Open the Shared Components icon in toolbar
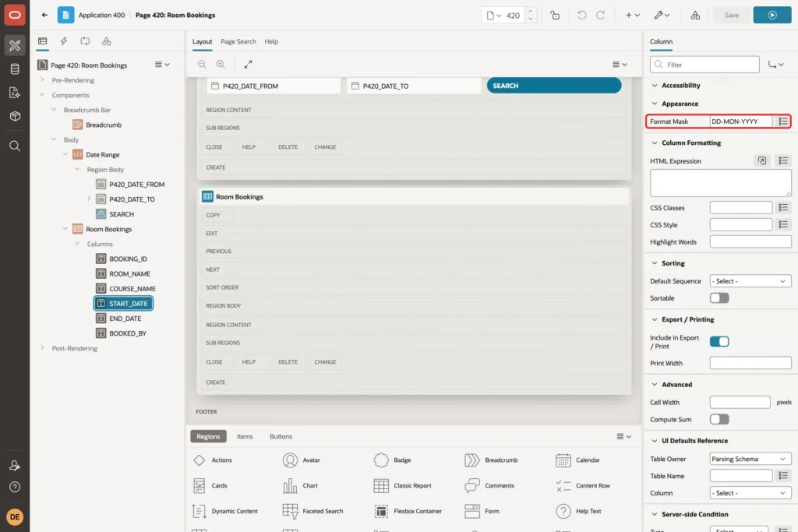Viewport: 798px width, 532px height. click(x=695, y=16)
